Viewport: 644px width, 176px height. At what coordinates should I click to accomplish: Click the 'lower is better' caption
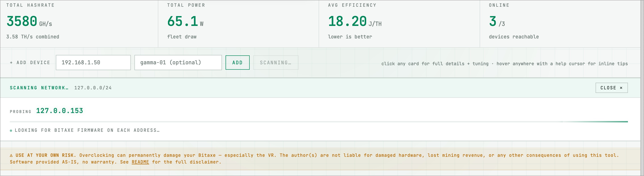(350, 37)
